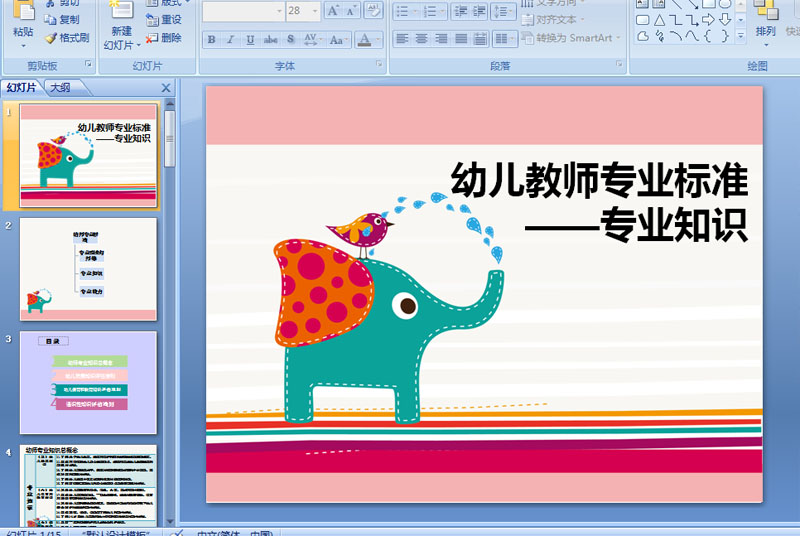Select slide 3 thumbnail
Viewport: 800px width, 536px height.
(x=88, y=382)
